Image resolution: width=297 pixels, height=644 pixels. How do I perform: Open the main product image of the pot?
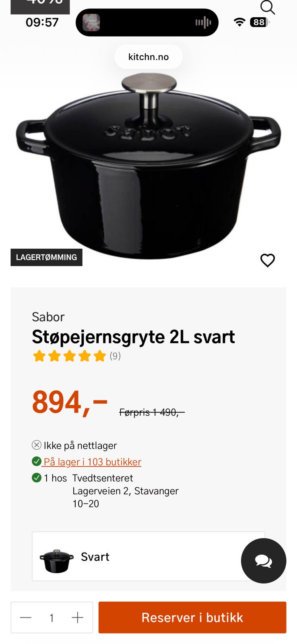pyautogui.click(x=148, y=165)
